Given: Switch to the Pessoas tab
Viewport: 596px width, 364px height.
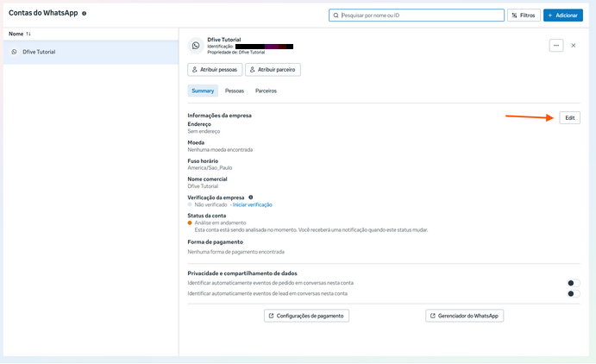Looking at the screenshot, I should pyautogui.click(x=235, y=91).
